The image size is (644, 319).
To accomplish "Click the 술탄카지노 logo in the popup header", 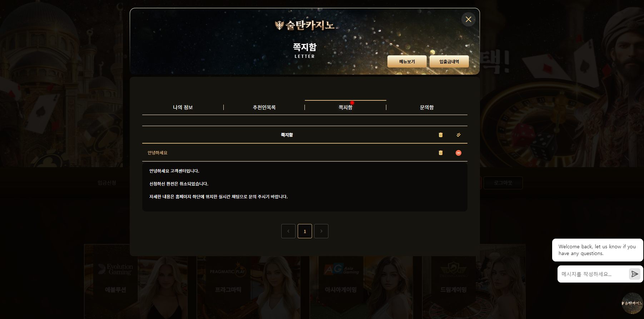I will 304,25.
